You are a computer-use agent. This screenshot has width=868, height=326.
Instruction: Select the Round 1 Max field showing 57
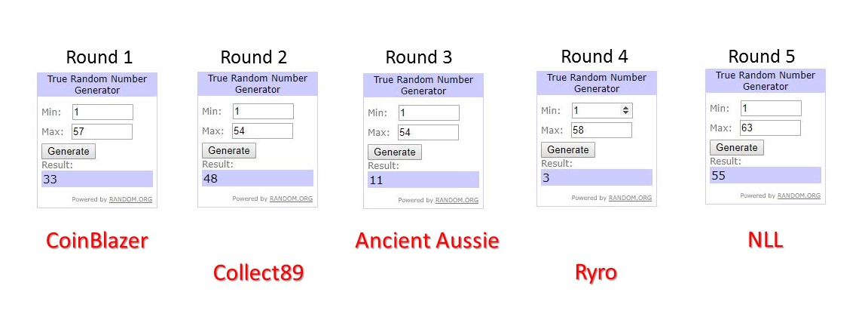pyautogui.click(x=102, y=131)
